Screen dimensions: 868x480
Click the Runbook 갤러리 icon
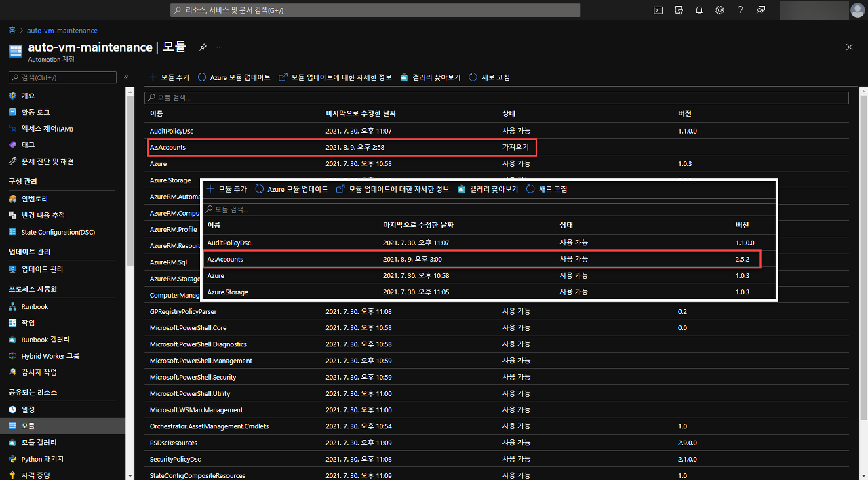pos(13,339)
